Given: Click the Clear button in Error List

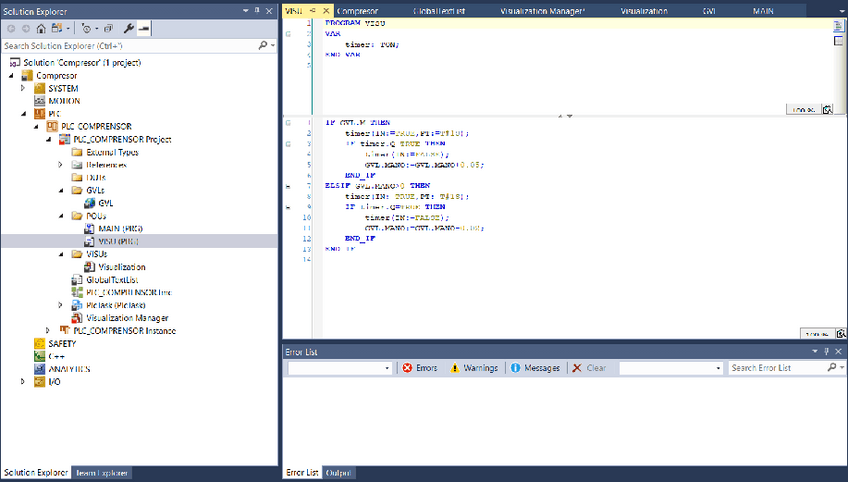Looking at the screenshot, I should tap(589, 368).
